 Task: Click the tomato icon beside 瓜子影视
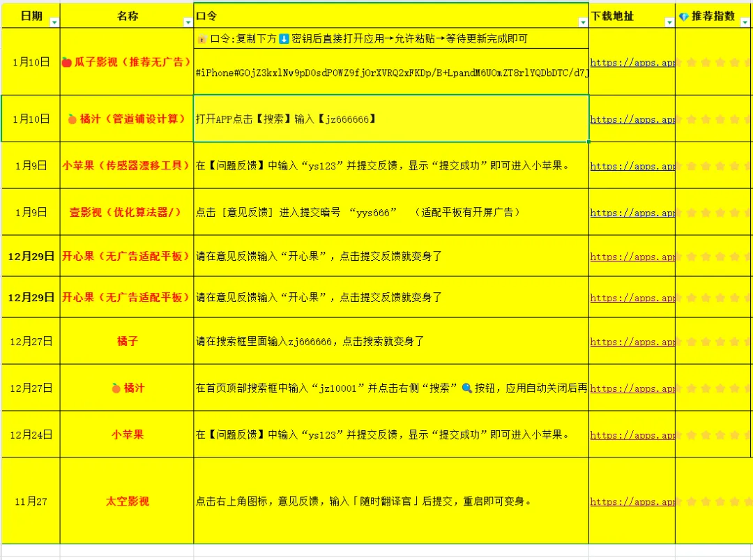[67, 62]
